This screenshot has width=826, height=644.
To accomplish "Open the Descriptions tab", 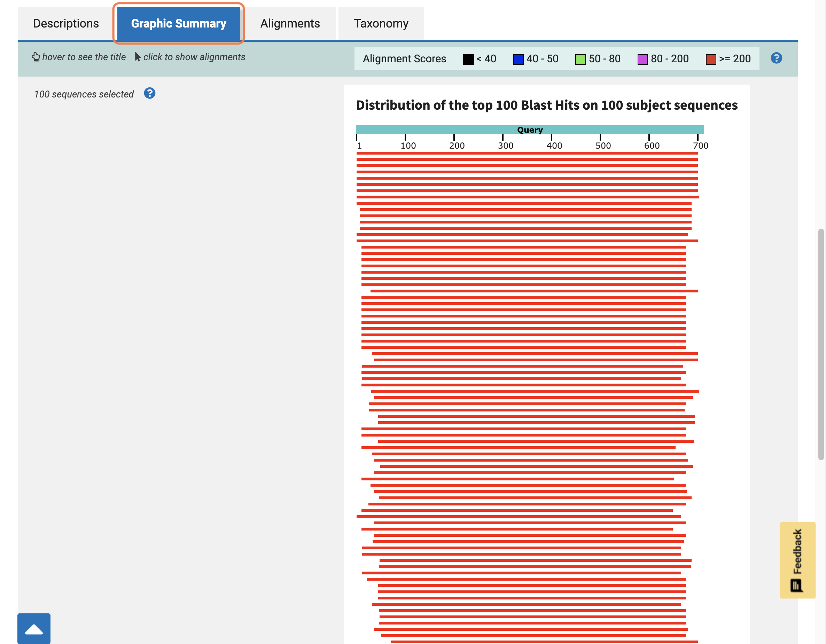I will pos(66,23).
